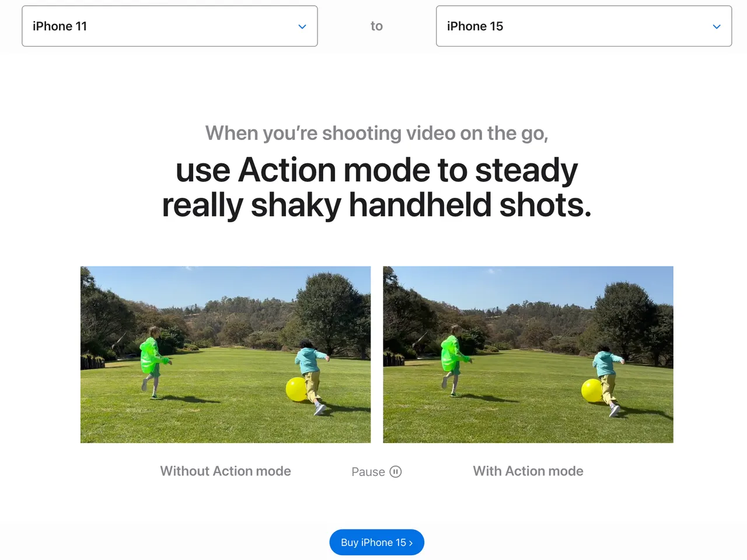Click the Pause text label
Screen dimensions: 747x560
pos(368,472)
